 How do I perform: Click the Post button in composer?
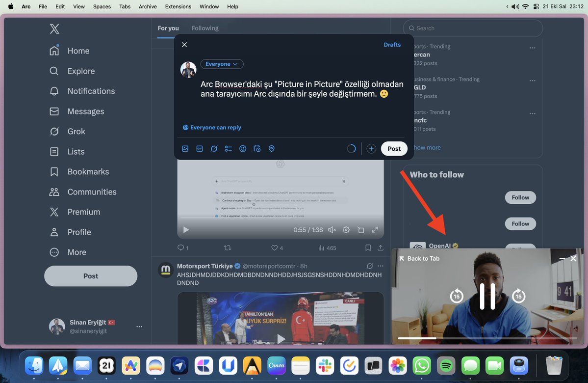point(394,149)
